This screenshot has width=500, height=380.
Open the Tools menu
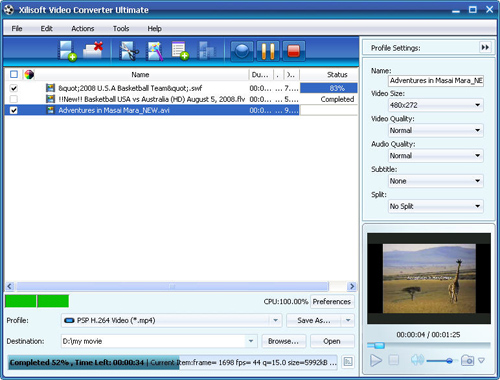coord(121,29)
